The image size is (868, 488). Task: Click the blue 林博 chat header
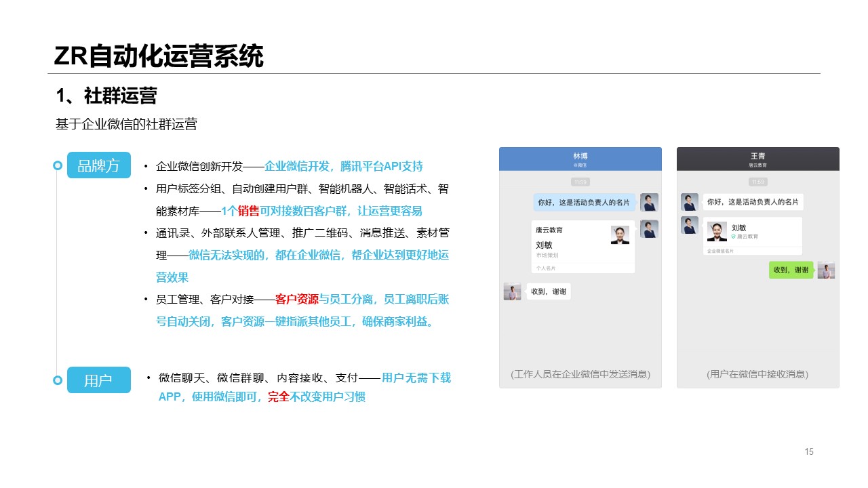(580, 159)
